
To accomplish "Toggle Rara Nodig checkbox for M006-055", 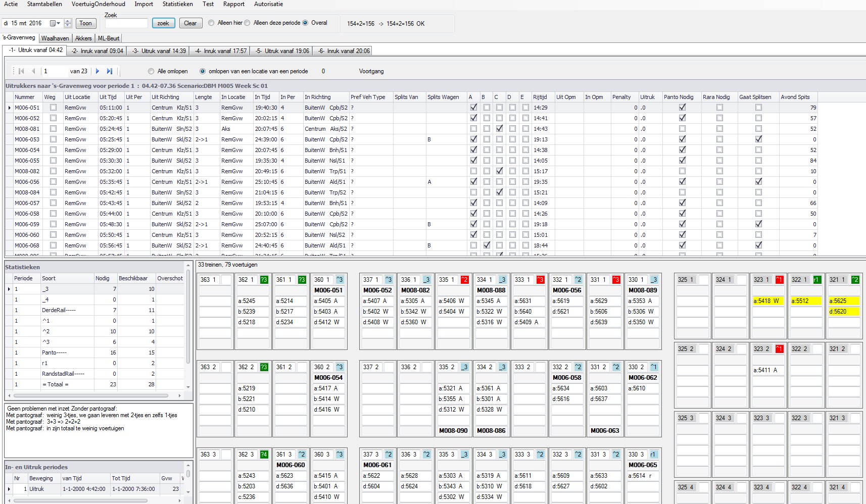I will pyautogui.click(x=719, y=161).
